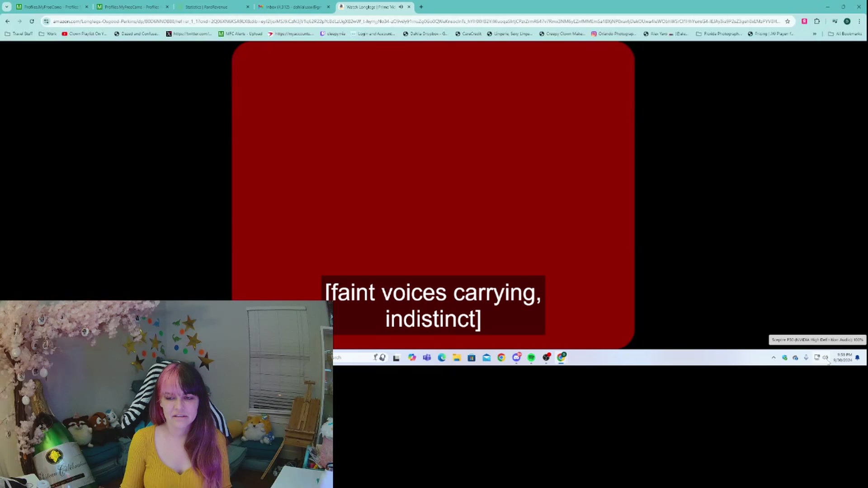Open the Travel Stuff bookmark folder
Screen dimensions: 868x488
pyautogui.click(x=19, y=34)
